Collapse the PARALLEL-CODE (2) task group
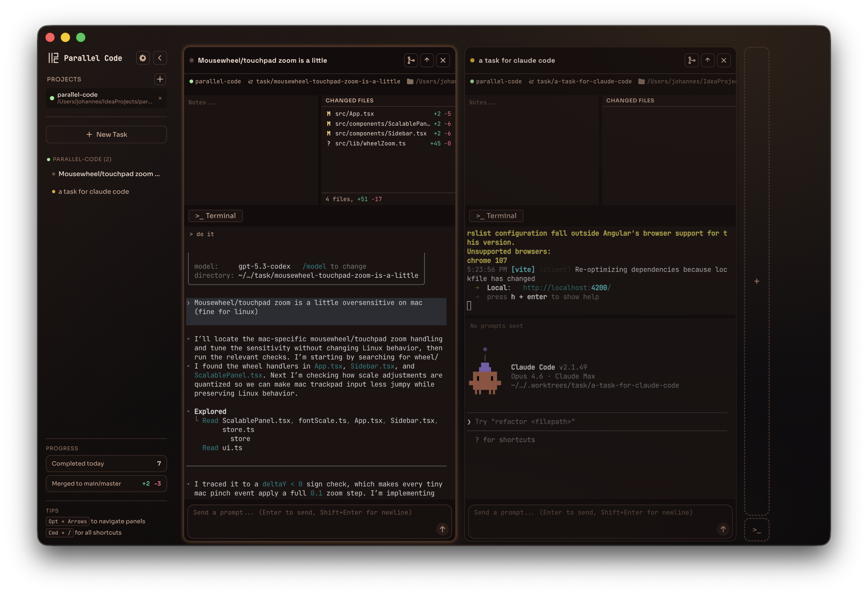Screen dimensions: 868x595 (82, 159)
